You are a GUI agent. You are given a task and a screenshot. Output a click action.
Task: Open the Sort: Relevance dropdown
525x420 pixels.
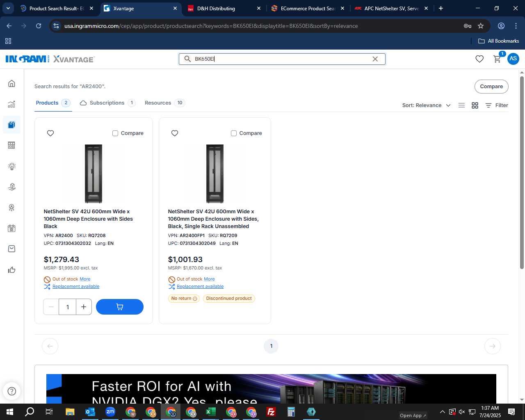pyautogui.click(x=427, y=105)
